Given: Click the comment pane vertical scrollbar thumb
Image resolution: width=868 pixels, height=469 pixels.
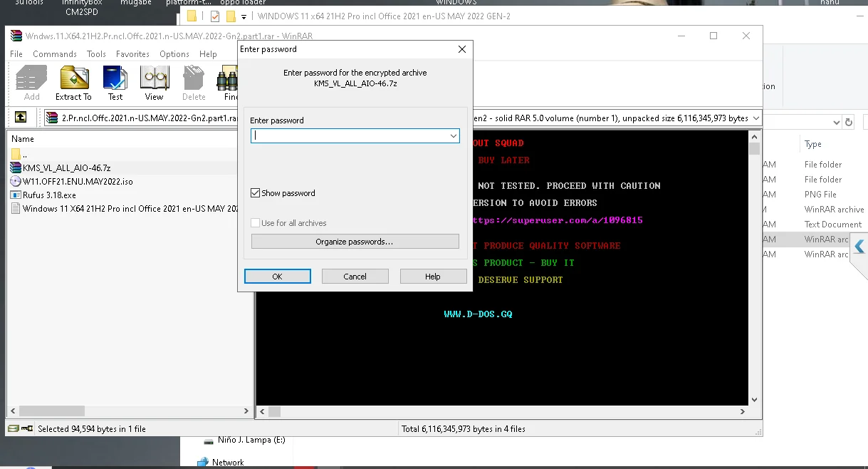Looking at the screenshot, I should tap(754, 148).
